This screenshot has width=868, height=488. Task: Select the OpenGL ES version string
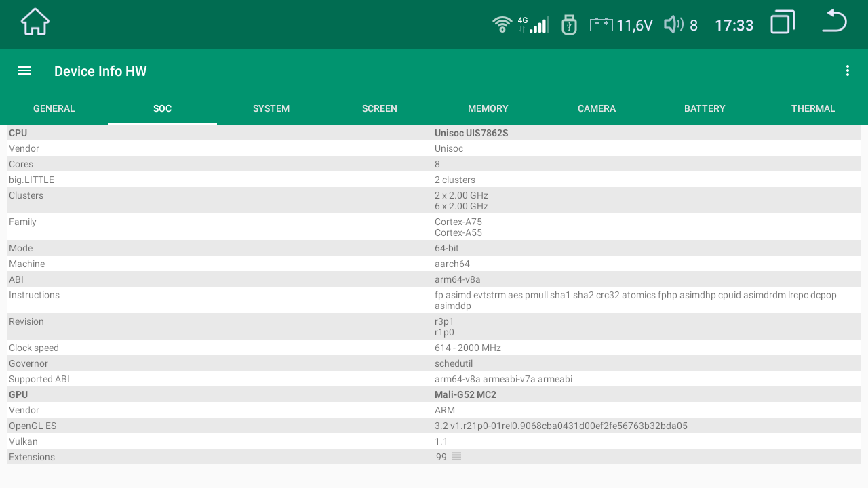561,426
